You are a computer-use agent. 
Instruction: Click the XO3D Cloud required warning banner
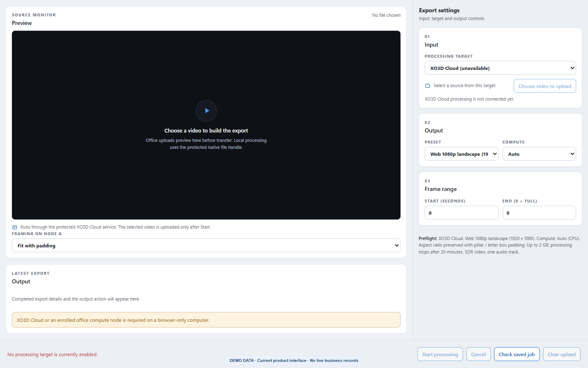pos(206,320)
